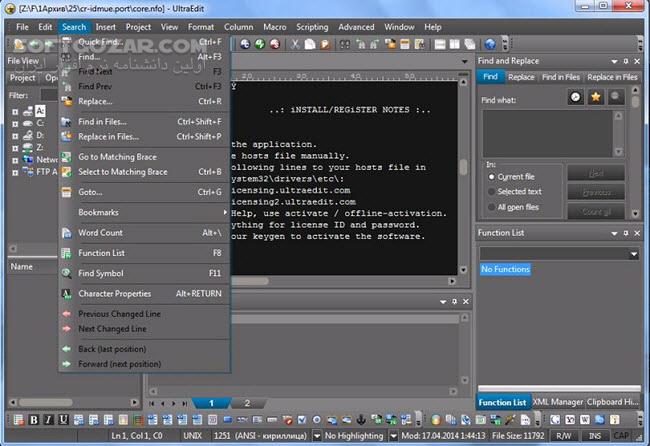Viewport: 650px width, 446px height.
Task: Switch to output tab 2
Action: tap(247, 403)
